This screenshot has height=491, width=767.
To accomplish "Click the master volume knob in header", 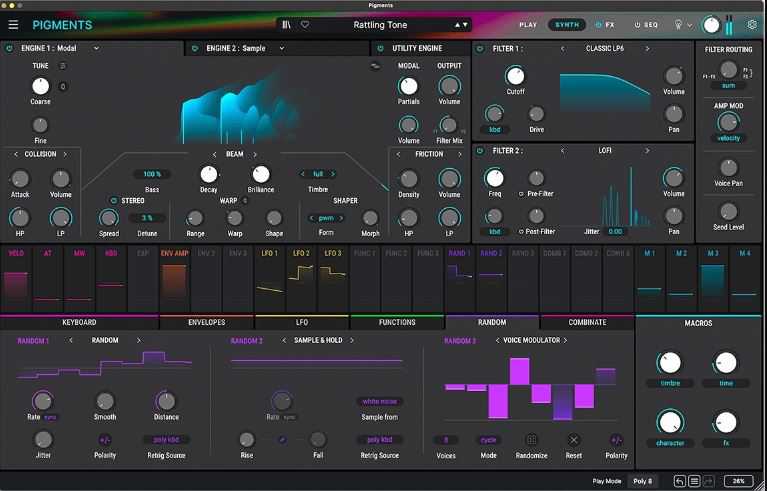I will [711, 25].
